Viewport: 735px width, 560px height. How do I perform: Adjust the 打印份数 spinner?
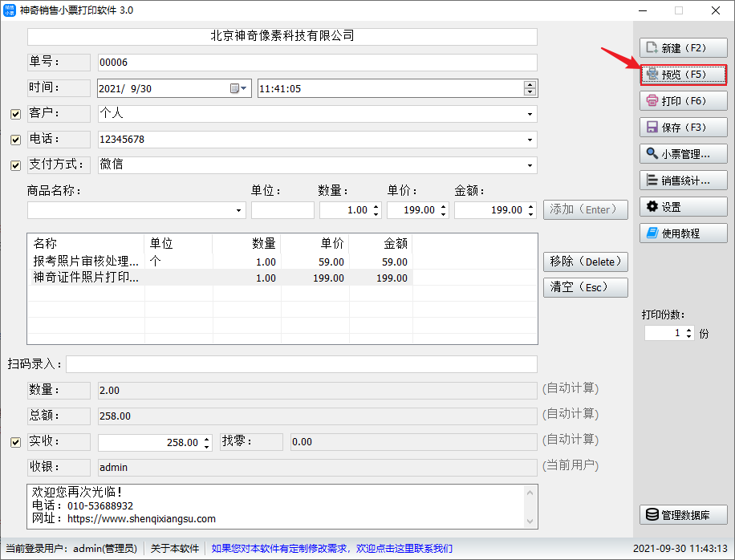[688, 333]
